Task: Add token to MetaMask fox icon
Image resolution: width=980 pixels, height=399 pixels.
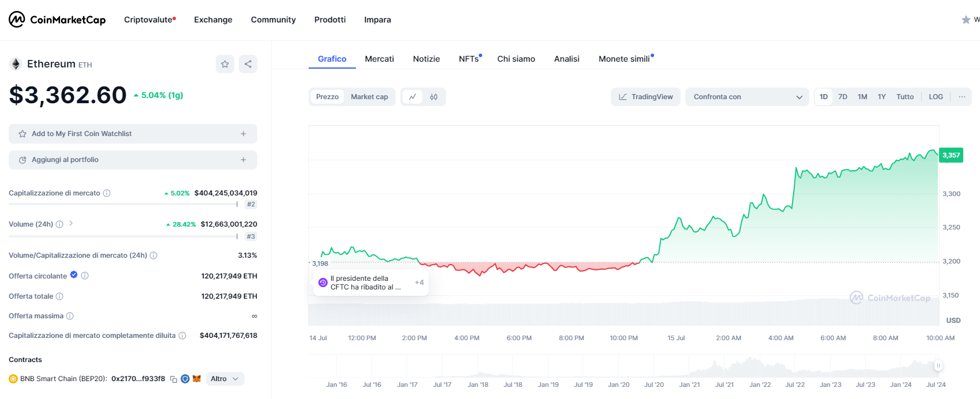Action: click(197, 379)
